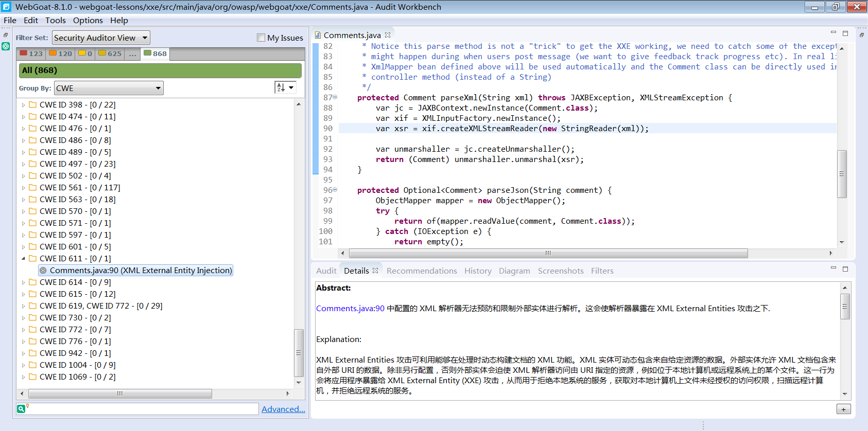The height and width of the screenshot is (431, 868).
Task: Restore the collapsed left side panel
Action: pos(6,35)
